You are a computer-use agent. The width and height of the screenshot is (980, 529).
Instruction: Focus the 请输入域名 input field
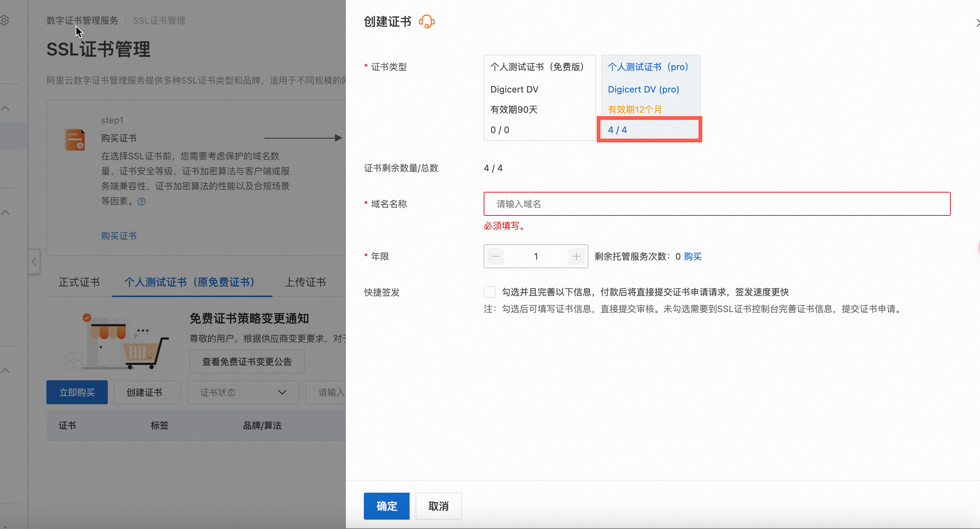tap(717, 204)
